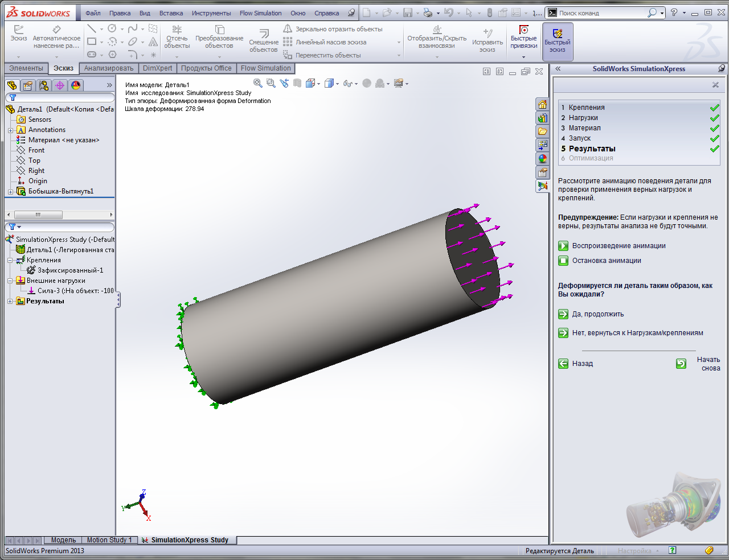Viewport: 729px width, 560px height.
Task: Click 'Нет, вернуться к Нагрузкам/креплениям'
Action: [630, 333]
